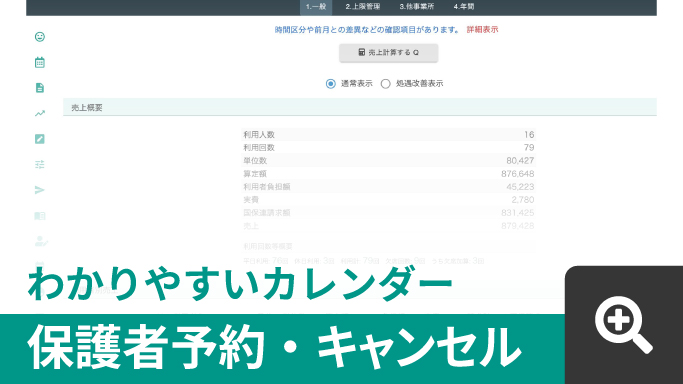Click the pencil edit sidebar icon
Screen dimensions: 683x384
[x=40, y=139]
